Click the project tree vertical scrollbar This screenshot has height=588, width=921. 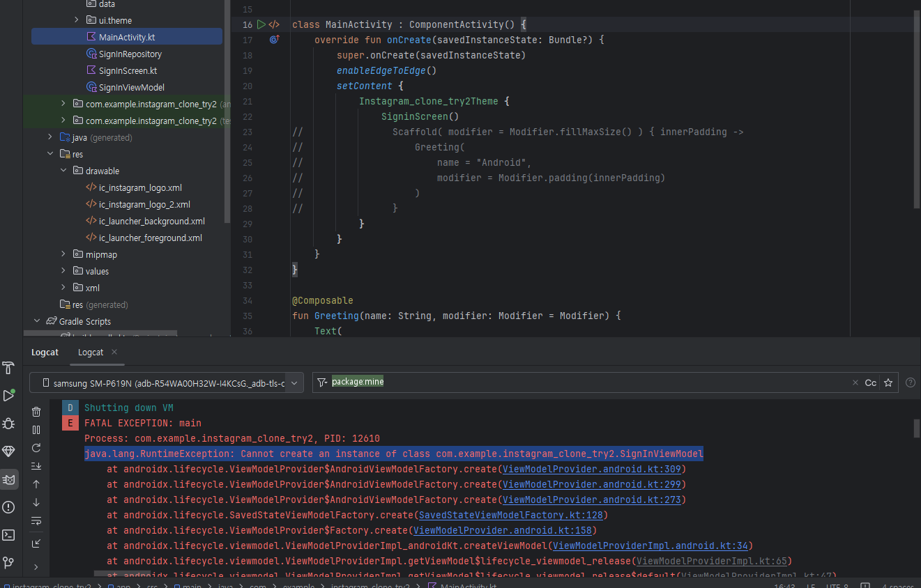tap(227, 111)
